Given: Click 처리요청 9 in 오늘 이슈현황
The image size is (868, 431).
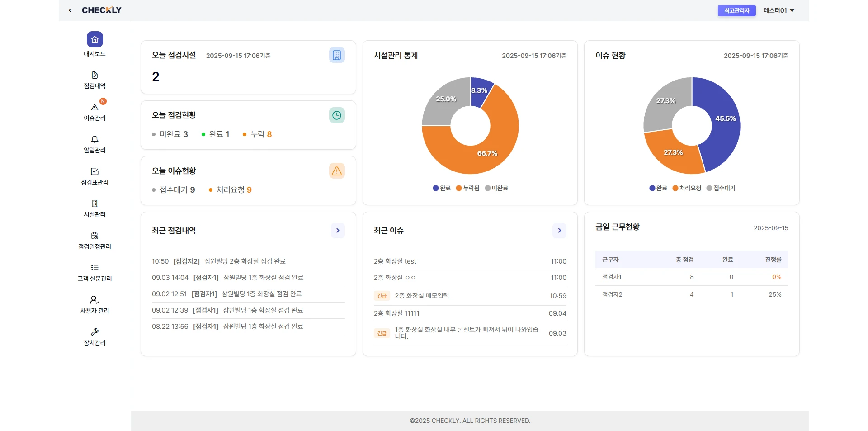Looking at the screenshot, I should pos(230,190).
